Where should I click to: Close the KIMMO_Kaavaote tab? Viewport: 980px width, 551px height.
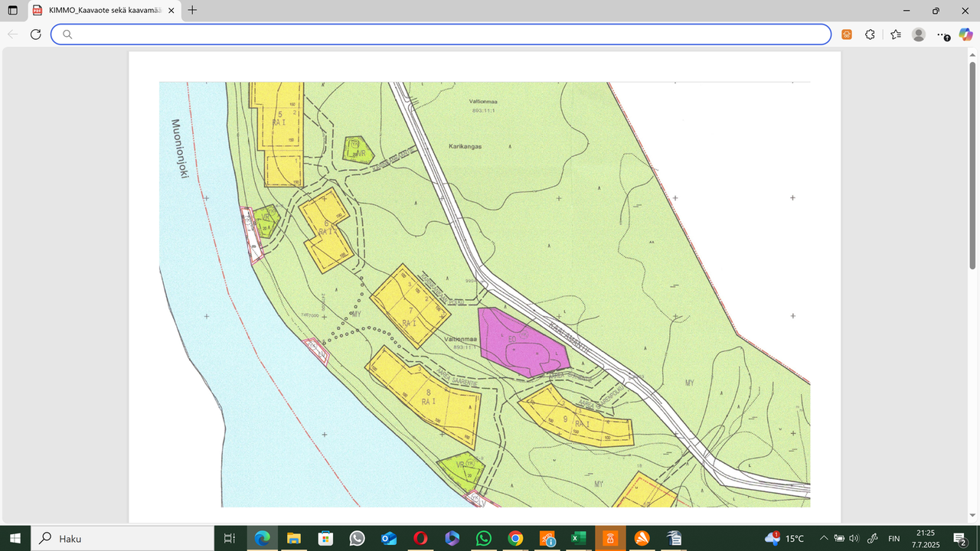(x=170, y=10)
